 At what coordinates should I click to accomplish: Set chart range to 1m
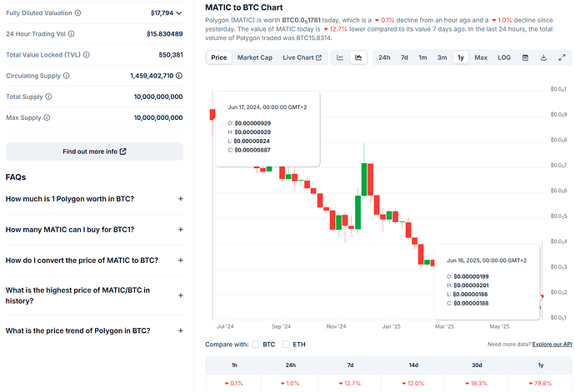pos(422,57)
